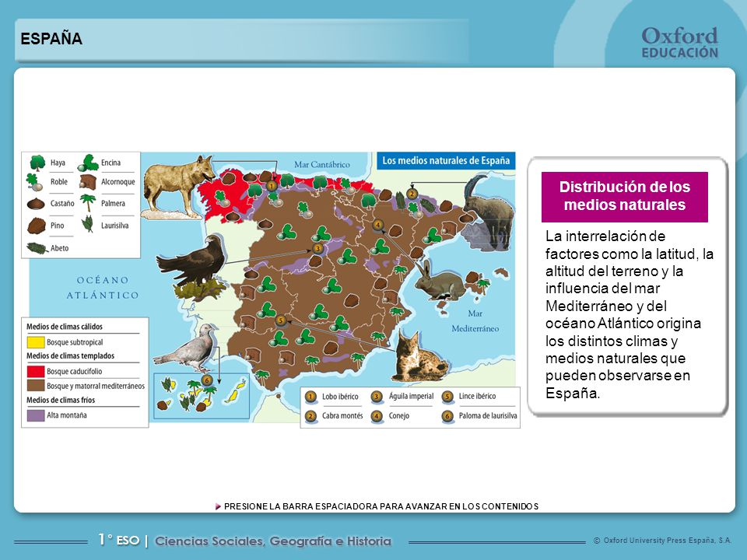The image size is (747, 560).
Task: Click the imperial eagle illustration
Action: pos(193,267)
